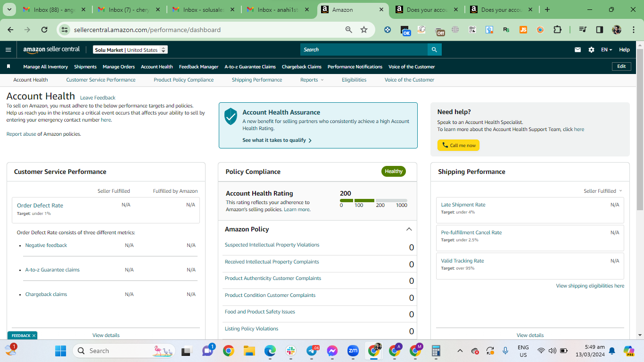Close the Feedback widget
Image resolution: width=644 pixels, height=362 pixels.
point(34,336)
